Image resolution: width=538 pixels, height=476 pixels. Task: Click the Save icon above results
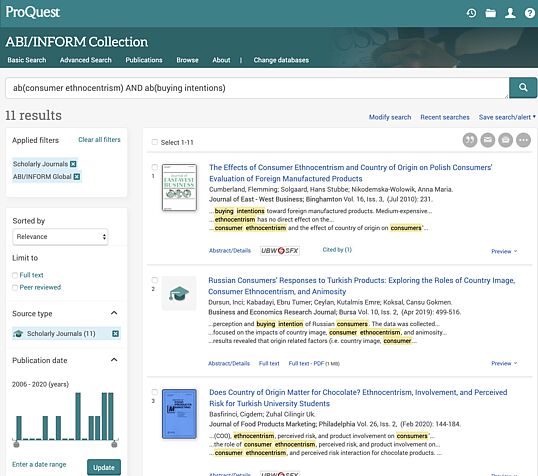[505, 140]
